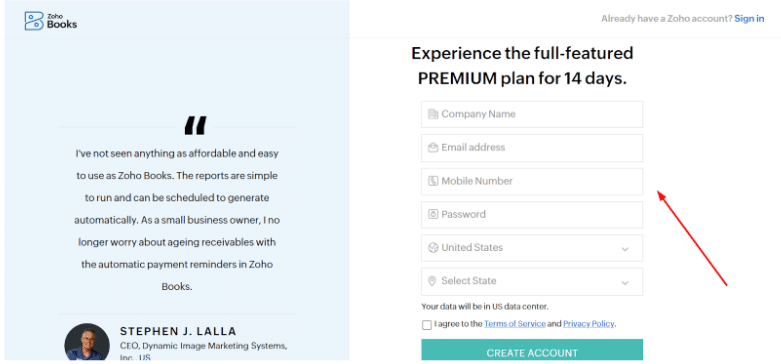Expand the United States country dropdown arrow
Screen dimensions: 781x364
click(x=625, y=249)
